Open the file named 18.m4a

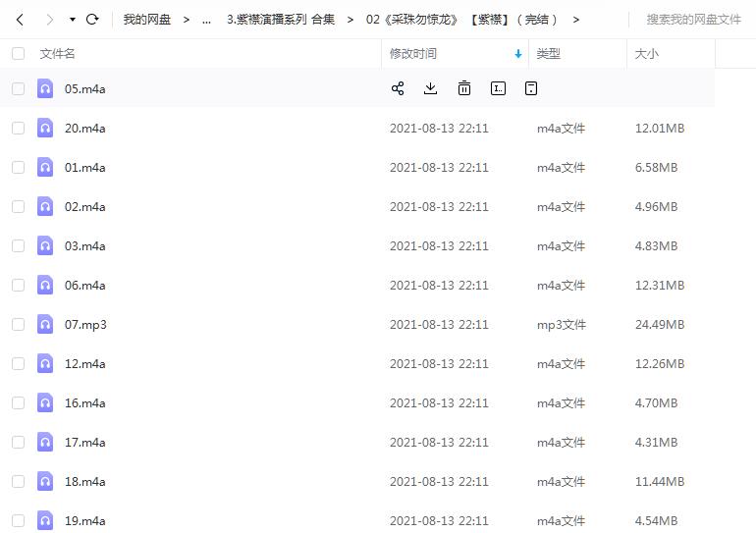pos(84,481)
